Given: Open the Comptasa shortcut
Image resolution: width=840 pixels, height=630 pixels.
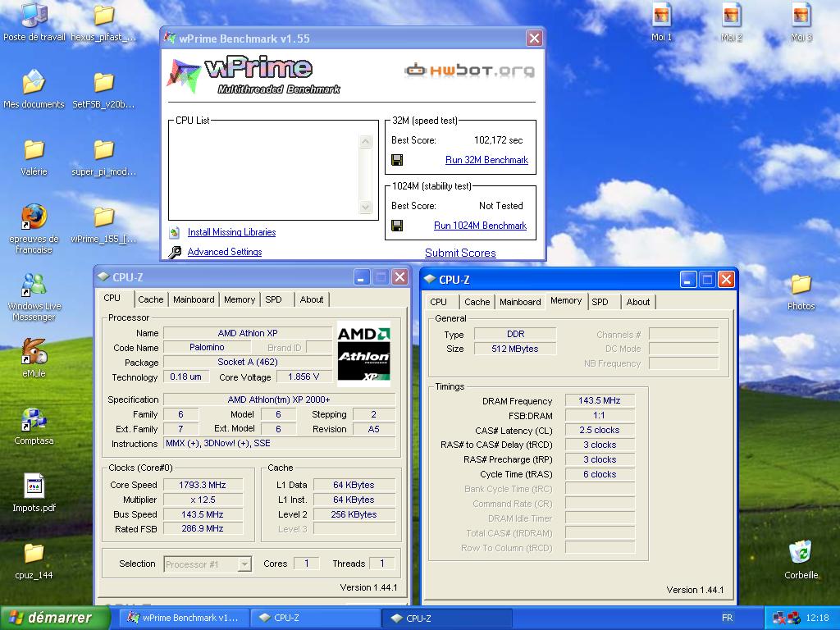Looking at the screenshot, I should (34, 419).
